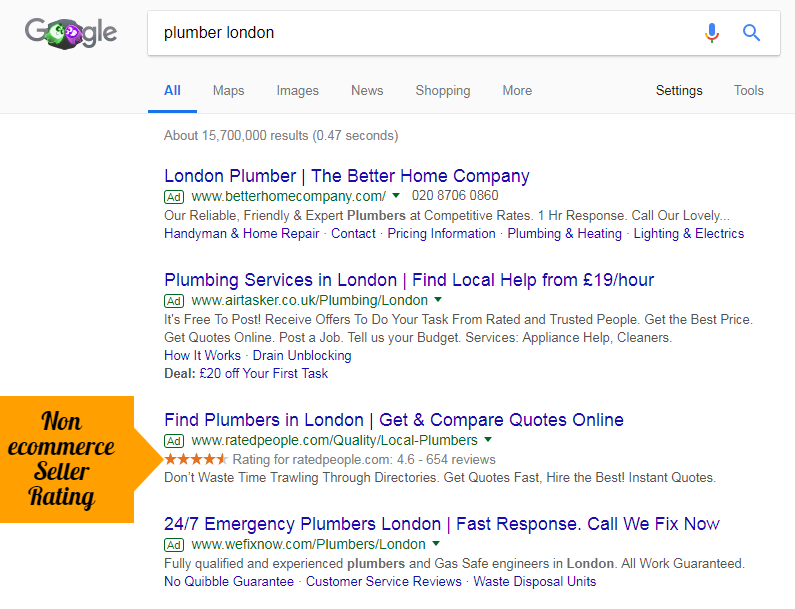Open the More search options menu
Image resolution: width=795 pixels, height=609 pixels.
(517, 91)
